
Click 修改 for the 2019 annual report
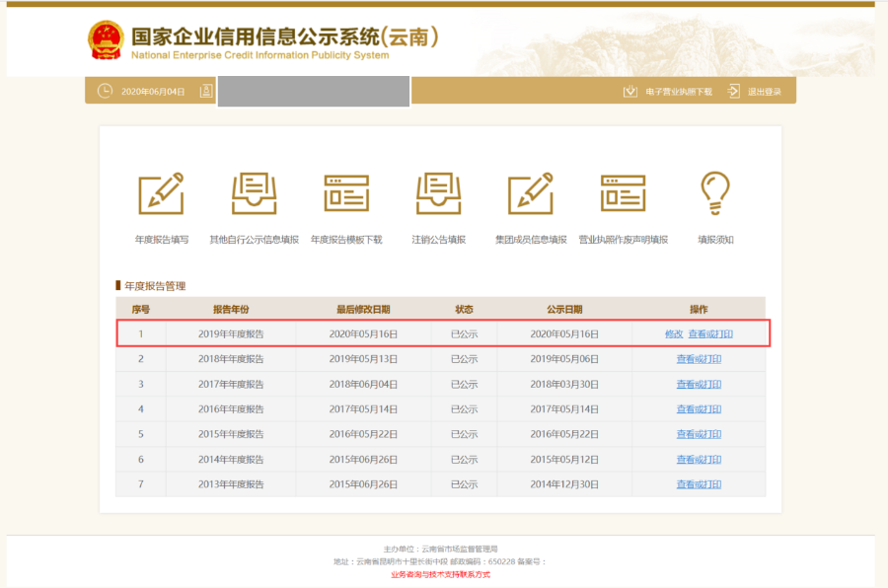(x=674, y=334)
